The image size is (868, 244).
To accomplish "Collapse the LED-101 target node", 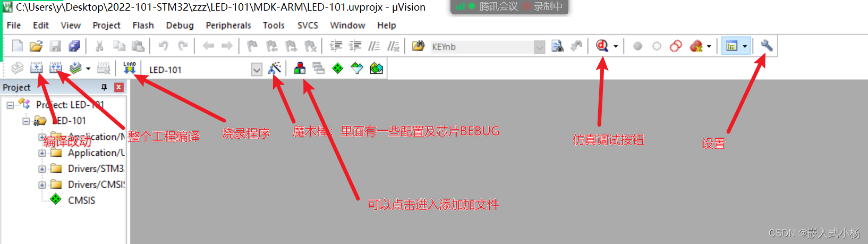I will pos(26,121).
